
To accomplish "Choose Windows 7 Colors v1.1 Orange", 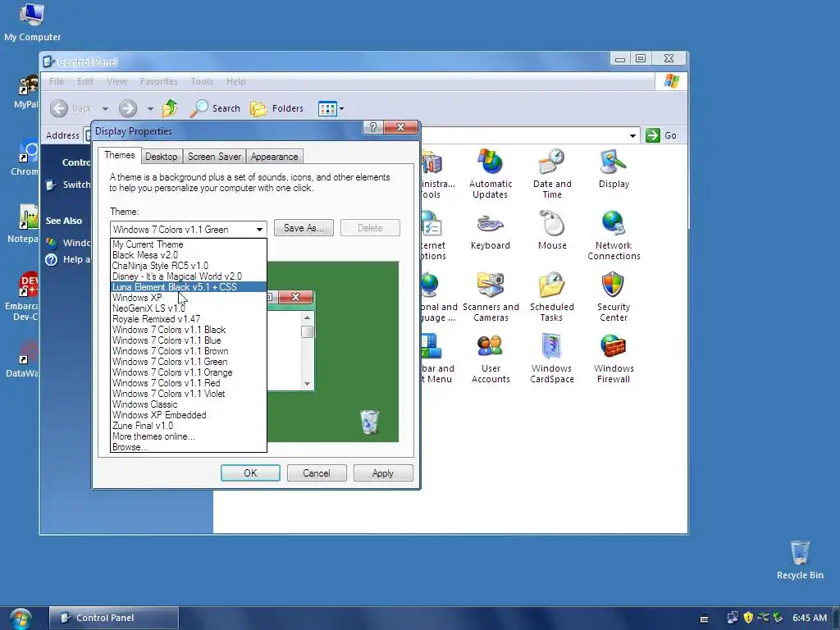I will [x=188, y=372].
